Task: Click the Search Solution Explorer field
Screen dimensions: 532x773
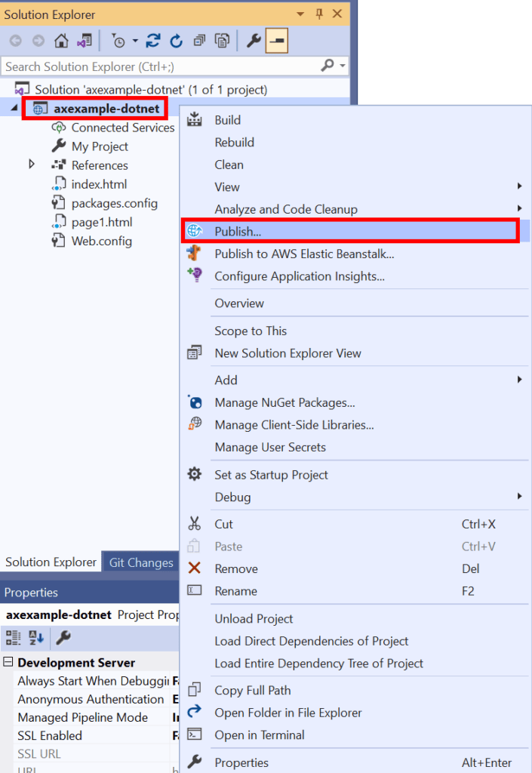Action: coord(158,66)
